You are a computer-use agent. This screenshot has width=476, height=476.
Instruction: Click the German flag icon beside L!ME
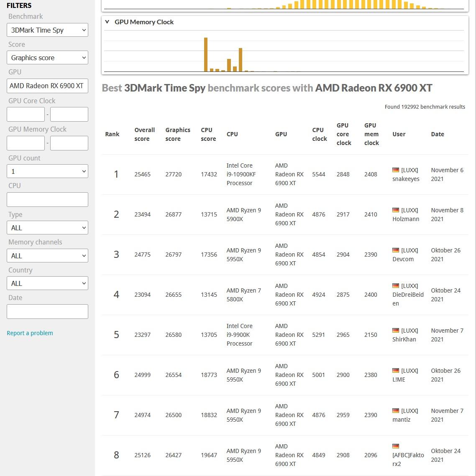click(396, 370)
